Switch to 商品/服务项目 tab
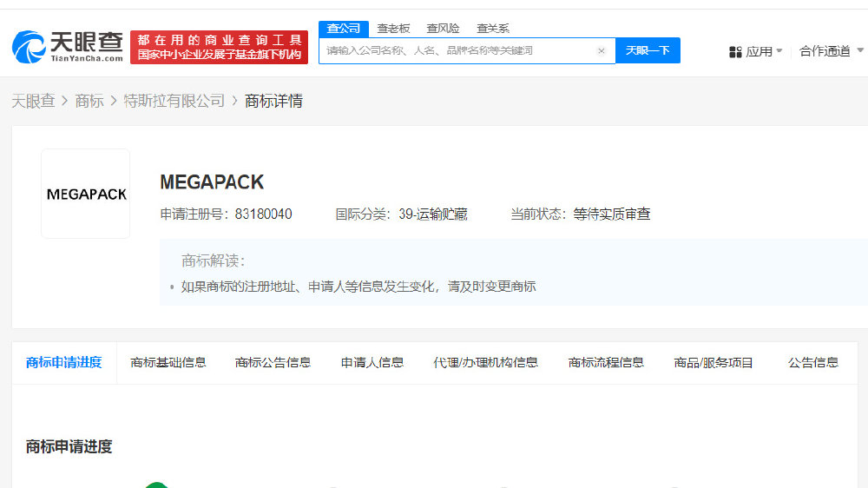868x488 pixels. click(713, 363)
